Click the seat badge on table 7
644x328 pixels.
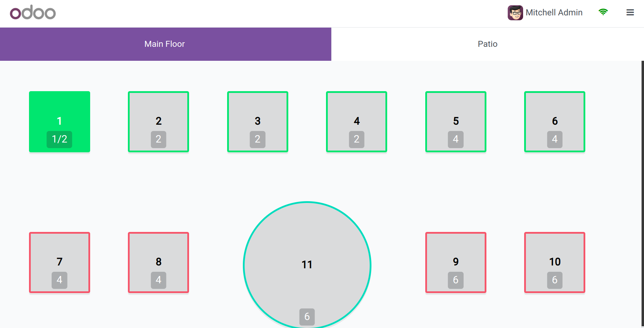tap(59, 280)
